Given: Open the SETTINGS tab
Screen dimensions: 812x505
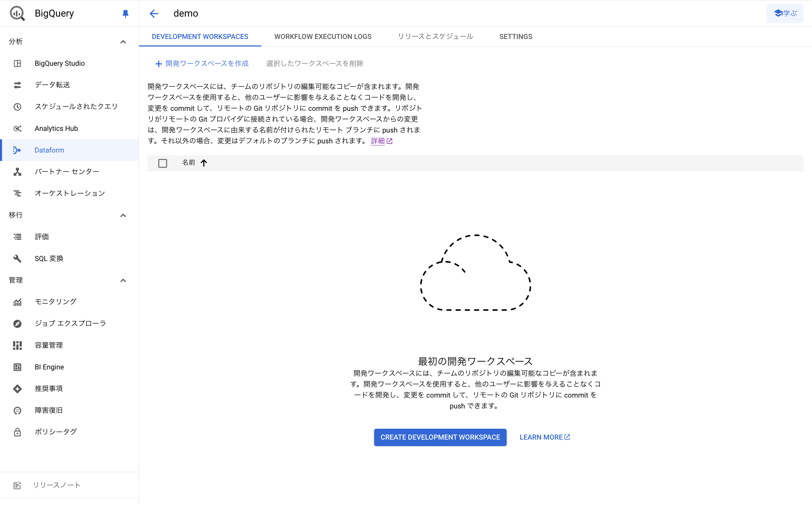Looking at the screenshot, I should [515, 37].
